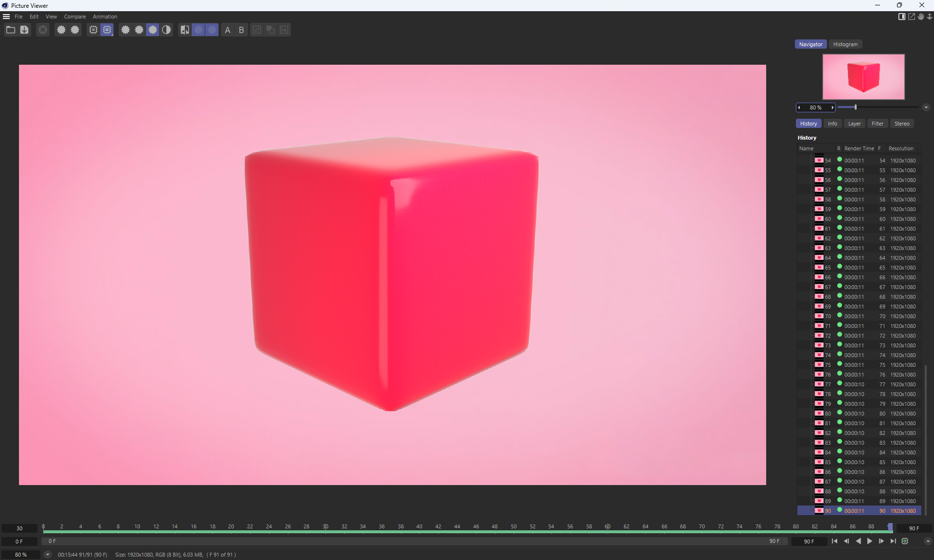Click the AB compare split icon

click(184, 30)
